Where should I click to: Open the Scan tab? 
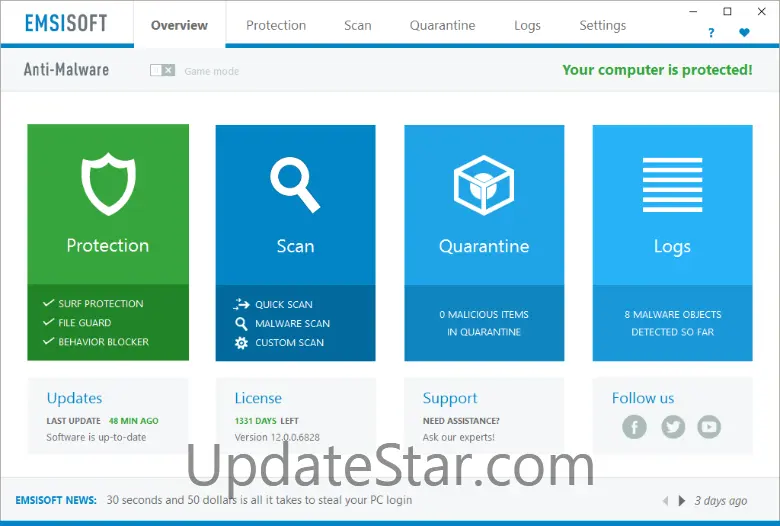(x=358, y=25)
